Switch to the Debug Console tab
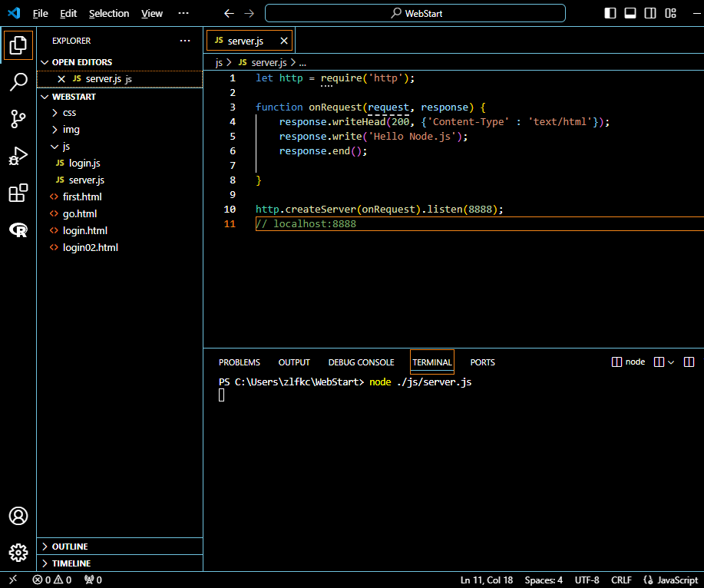704x588 pixels. point(361,362)
